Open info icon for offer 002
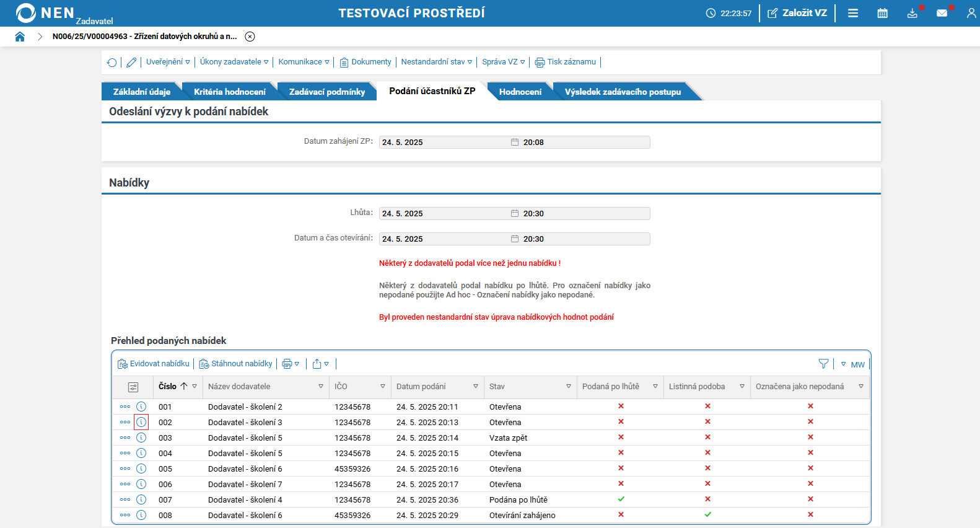The height and width of the screenshot is (528, 980). click(x=141, y=422)
